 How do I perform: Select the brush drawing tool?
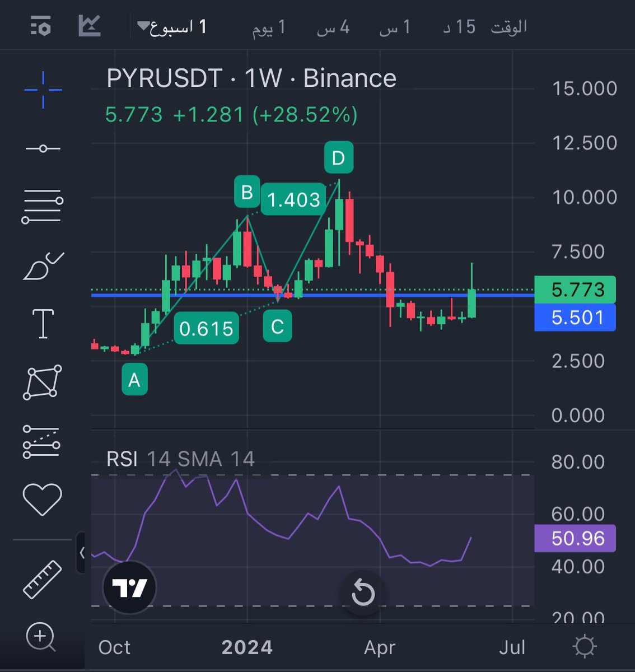click(43, 265)
